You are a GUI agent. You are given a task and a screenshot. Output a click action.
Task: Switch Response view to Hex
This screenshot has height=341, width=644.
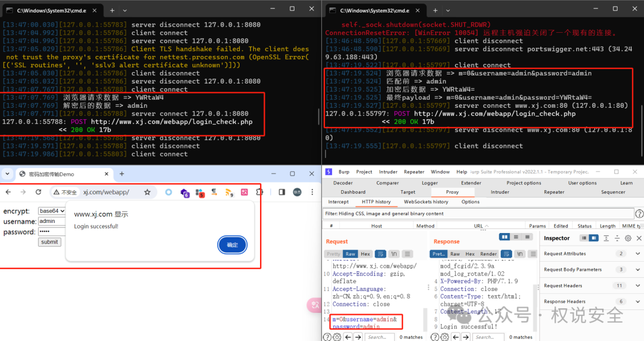point(470,254)
